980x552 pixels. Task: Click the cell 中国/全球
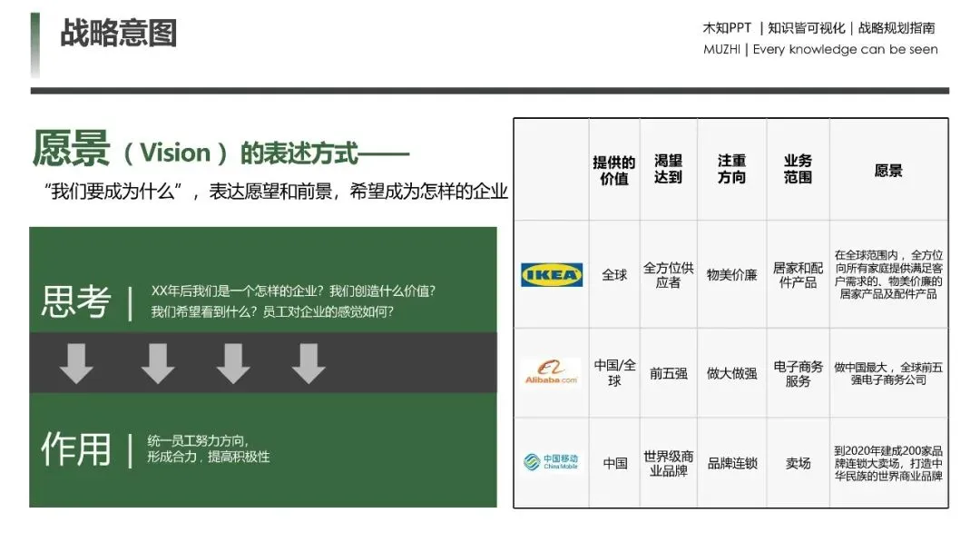click(614, 372)
